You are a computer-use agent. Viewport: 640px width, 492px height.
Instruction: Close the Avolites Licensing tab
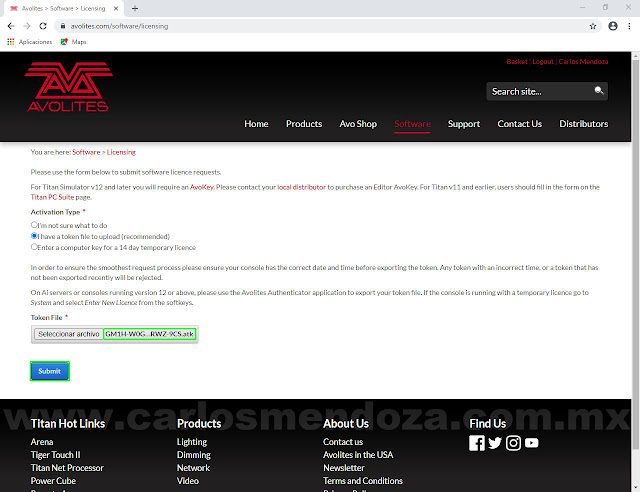click(x=116, y=8)
